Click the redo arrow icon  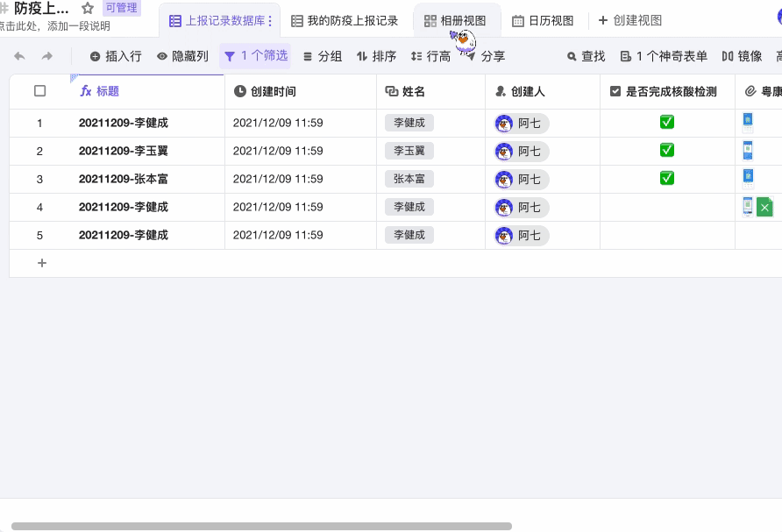click(47, 56)
